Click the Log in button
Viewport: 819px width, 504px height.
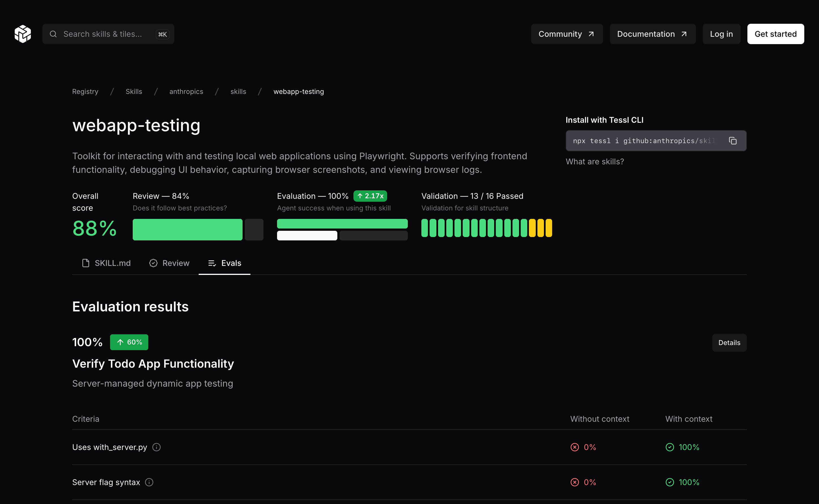point(721,34)
